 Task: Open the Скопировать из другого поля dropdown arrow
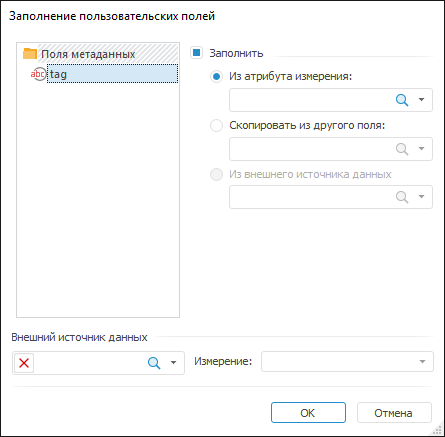[x=422, y=148]
